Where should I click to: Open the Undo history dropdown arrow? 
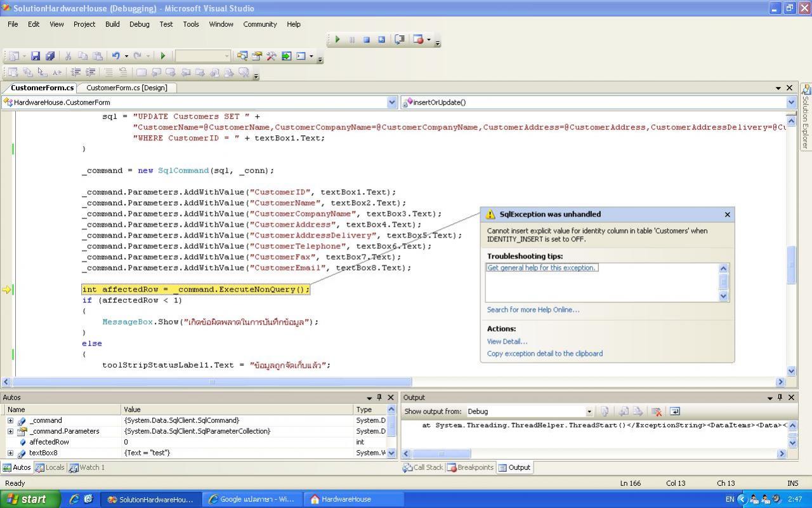[x=126, y=56]
